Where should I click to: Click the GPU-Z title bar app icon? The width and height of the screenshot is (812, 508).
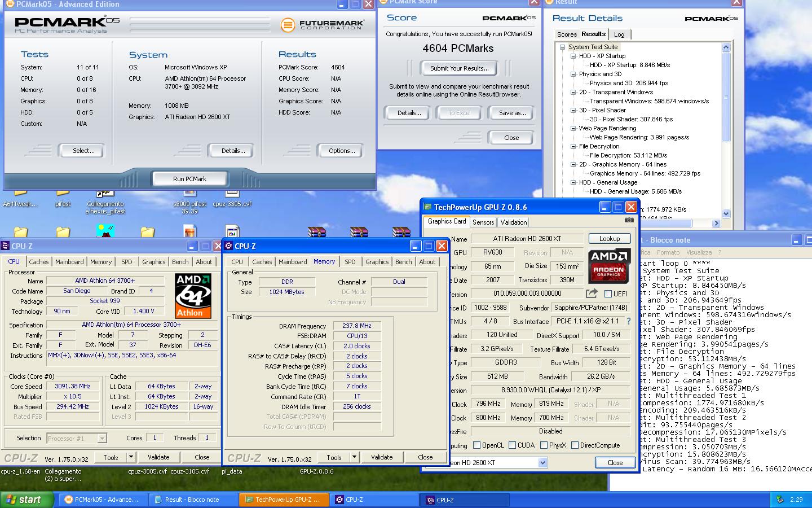[x=427, y=207]
